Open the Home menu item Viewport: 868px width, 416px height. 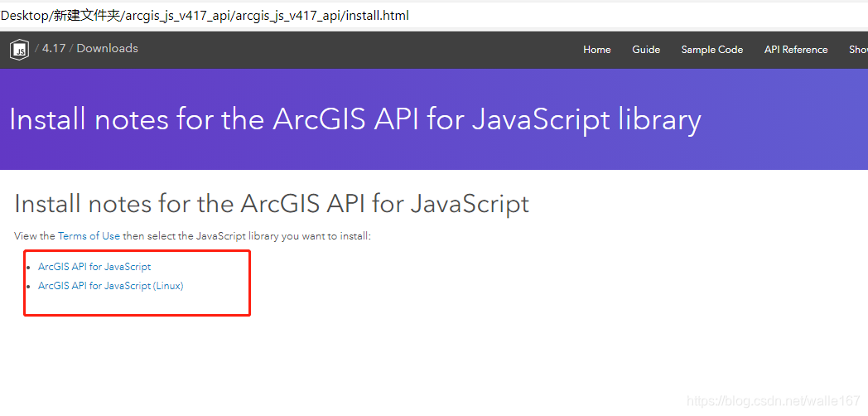coord(596,50)
